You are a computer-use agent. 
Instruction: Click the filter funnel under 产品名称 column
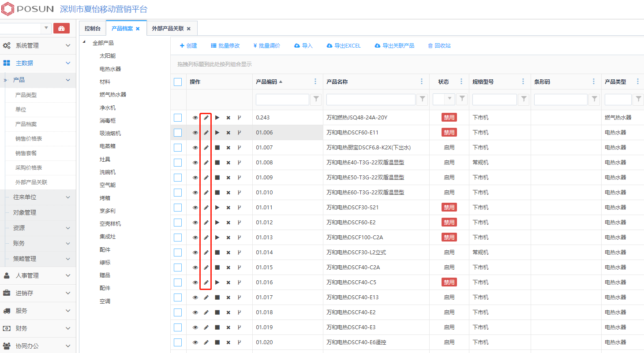[422, 100]
